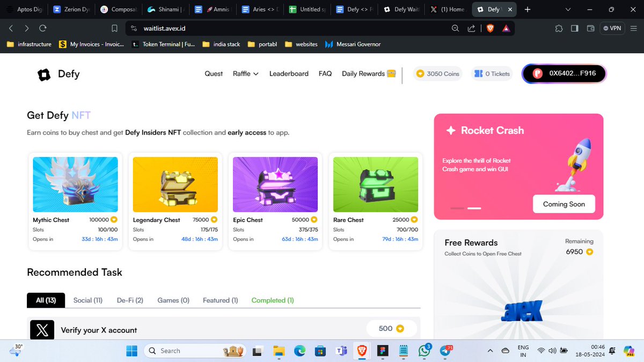Open the infrastructure bookmark folder
Image resolution: width=644 pixels, height=362 pixels.
(29, 44)
